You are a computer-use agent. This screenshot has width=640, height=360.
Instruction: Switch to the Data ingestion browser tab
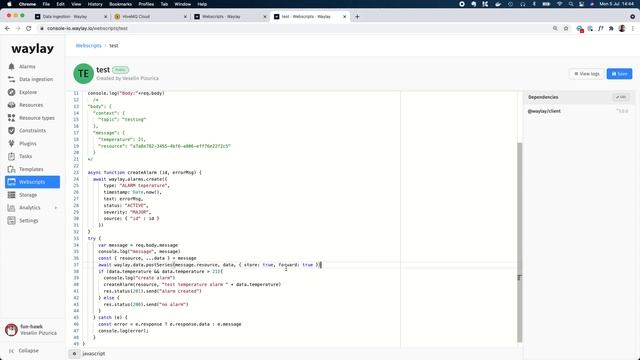pos(71,17)
